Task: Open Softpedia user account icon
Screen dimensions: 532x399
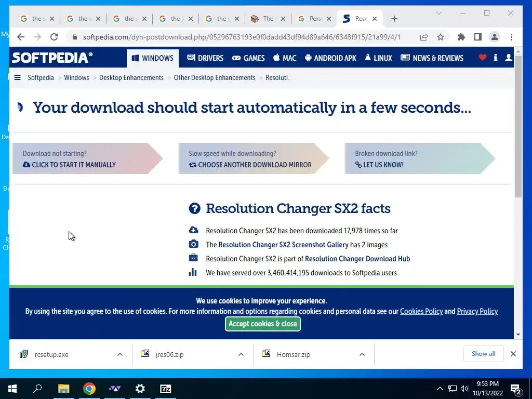Action: [508, 57]
